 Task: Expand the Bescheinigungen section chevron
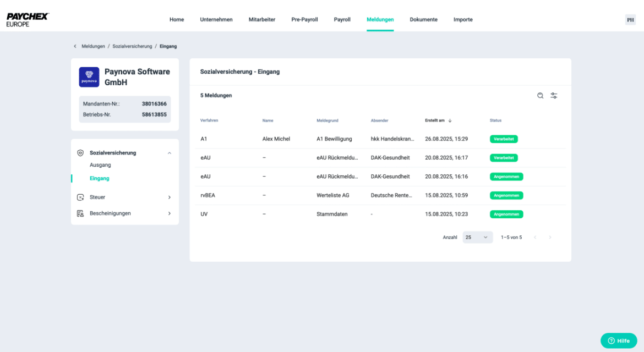169,213
